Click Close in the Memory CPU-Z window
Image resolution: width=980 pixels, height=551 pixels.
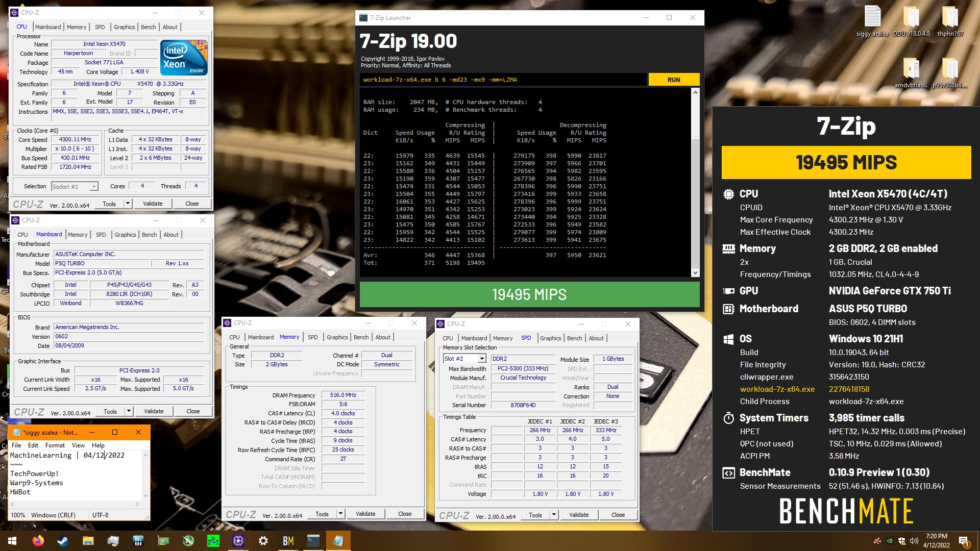click(x=405, y=514)
